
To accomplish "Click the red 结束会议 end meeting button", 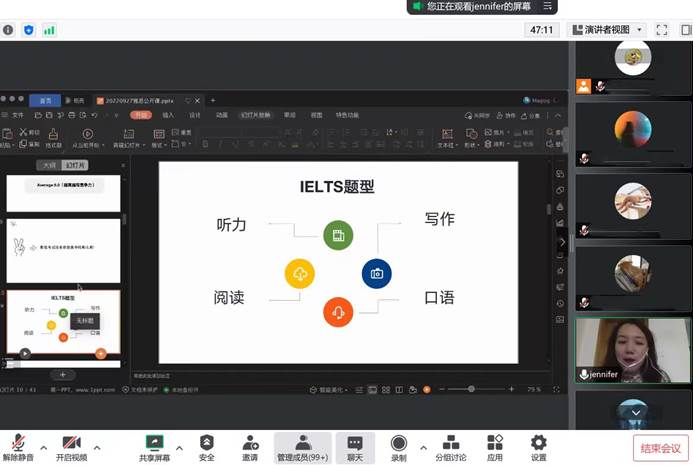I will 661,448.
